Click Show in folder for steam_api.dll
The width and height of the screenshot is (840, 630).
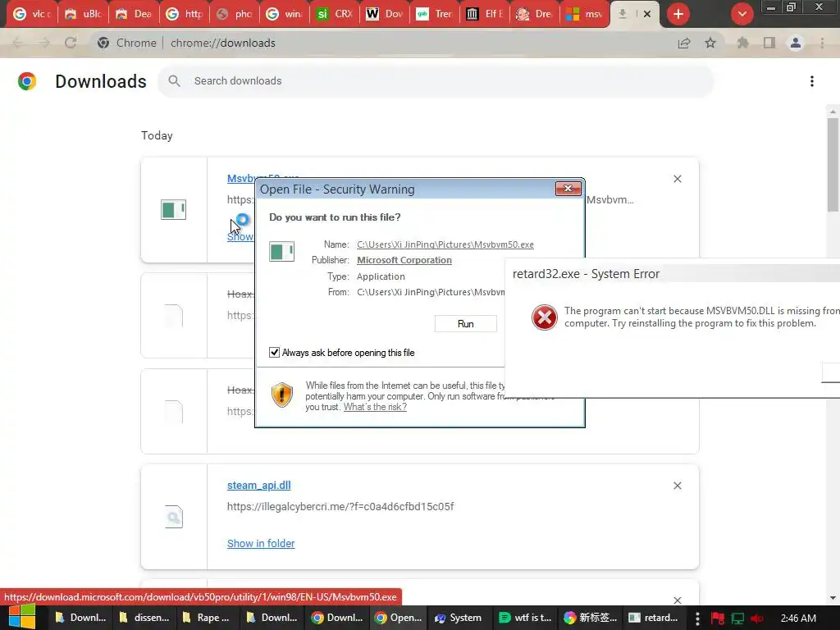pyautogui.click(x=261, y=543)
